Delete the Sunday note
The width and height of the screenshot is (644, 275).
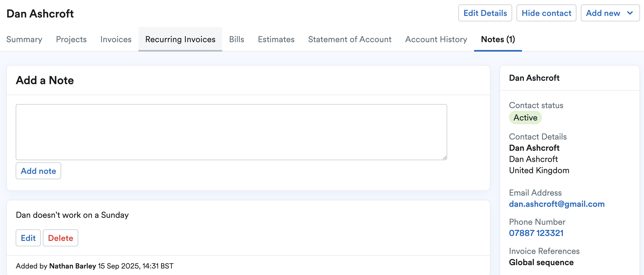tap(60, 238)
